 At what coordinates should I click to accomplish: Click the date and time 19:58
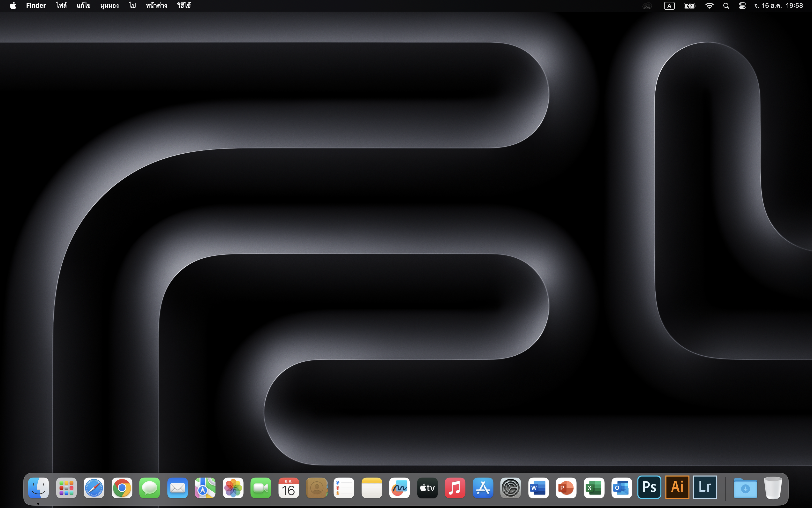click(x=778, y=6)
